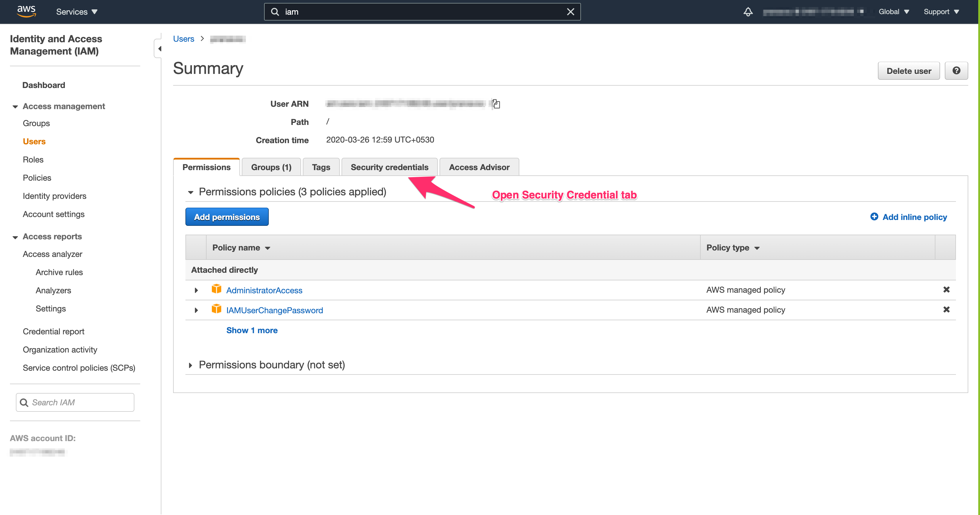Expand the Permissions policies section

tap(189, 192)
